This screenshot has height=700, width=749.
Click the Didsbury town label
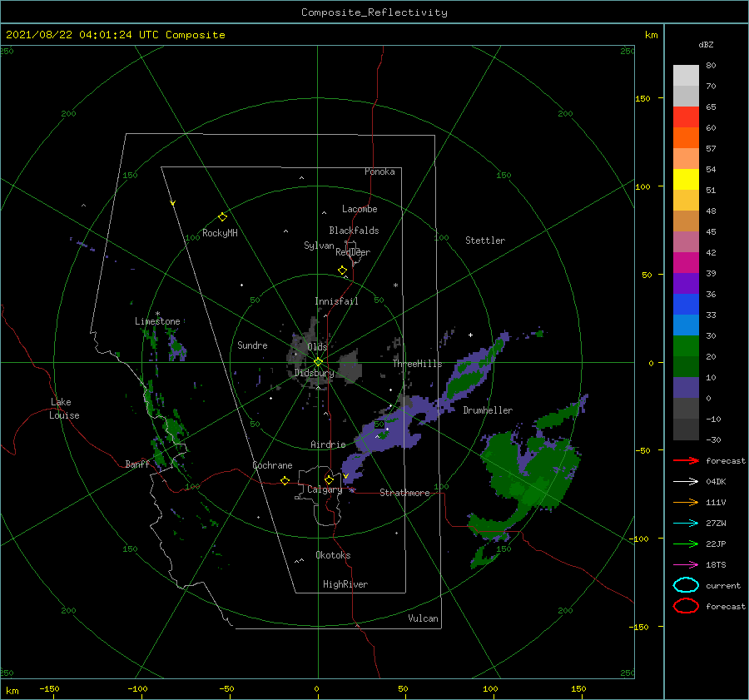pos(314,373)
